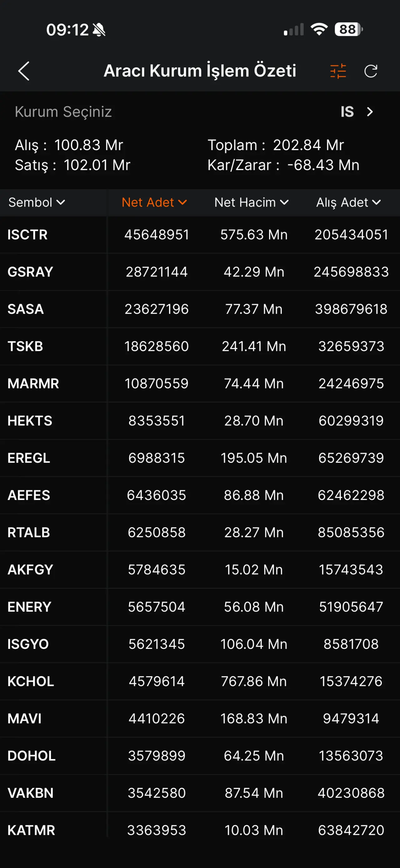This screenshot has height=868, width=400.
Task: Tap the VAKBN symbol
Action: (x=30, y=793)
